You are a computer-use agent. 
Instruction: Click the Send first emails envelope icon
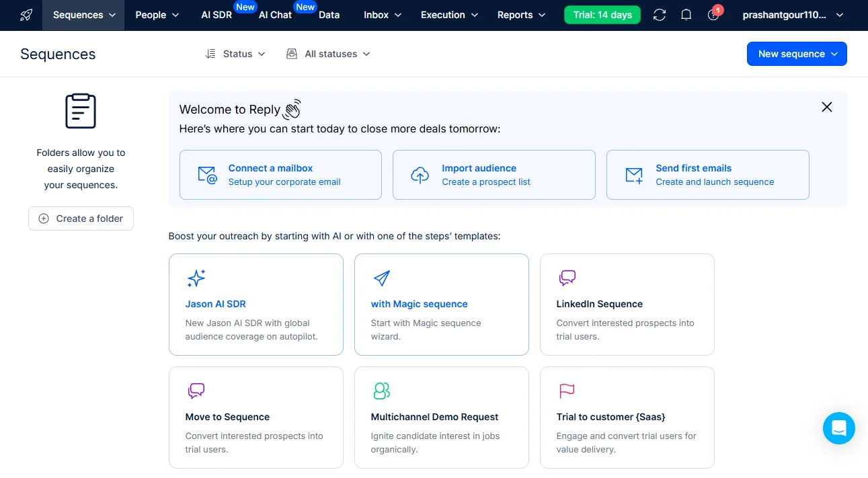[634, 175]
